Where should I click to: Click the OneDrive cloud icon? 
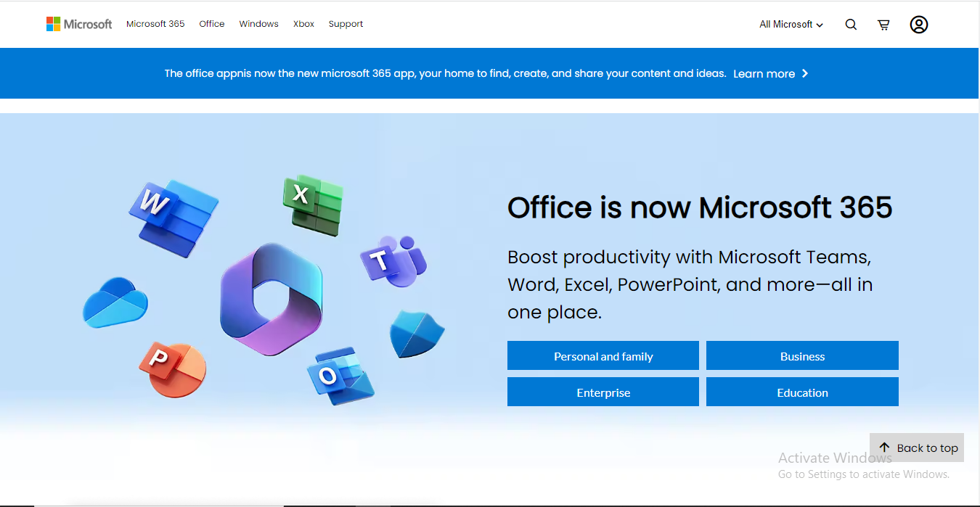(x=115, y=302)
